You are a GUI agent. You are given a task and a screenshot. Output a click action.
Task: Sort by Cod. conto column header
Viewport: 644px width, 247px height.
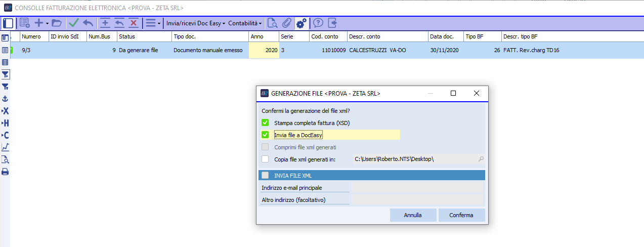328,36
